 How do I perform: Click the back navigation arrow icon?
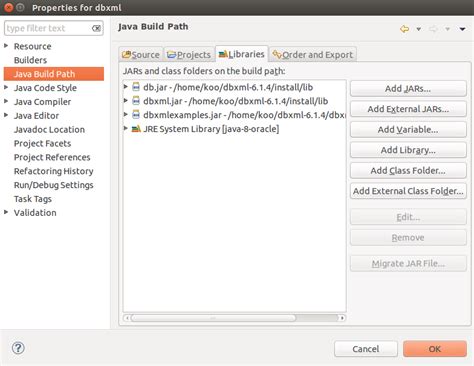404,29
